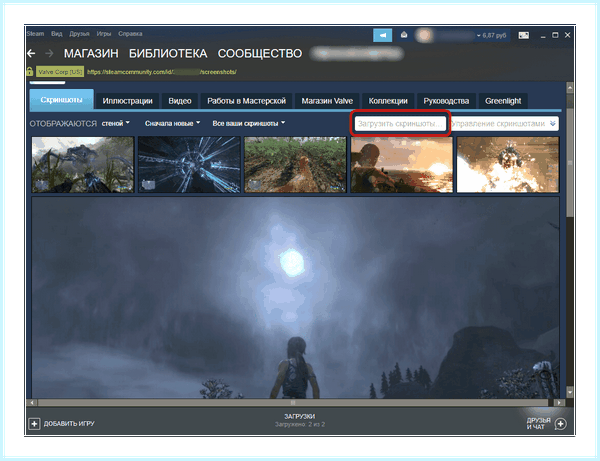This screenshot has width=600, height=461.
Task: Switch to 'Магазин Valve' tab
Action: pos(327,101)
